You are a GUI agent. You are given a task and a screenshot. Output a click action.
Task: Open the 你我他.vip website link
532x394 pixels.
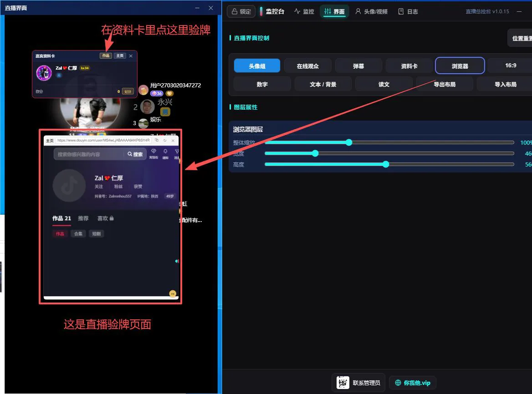[413, 383]
